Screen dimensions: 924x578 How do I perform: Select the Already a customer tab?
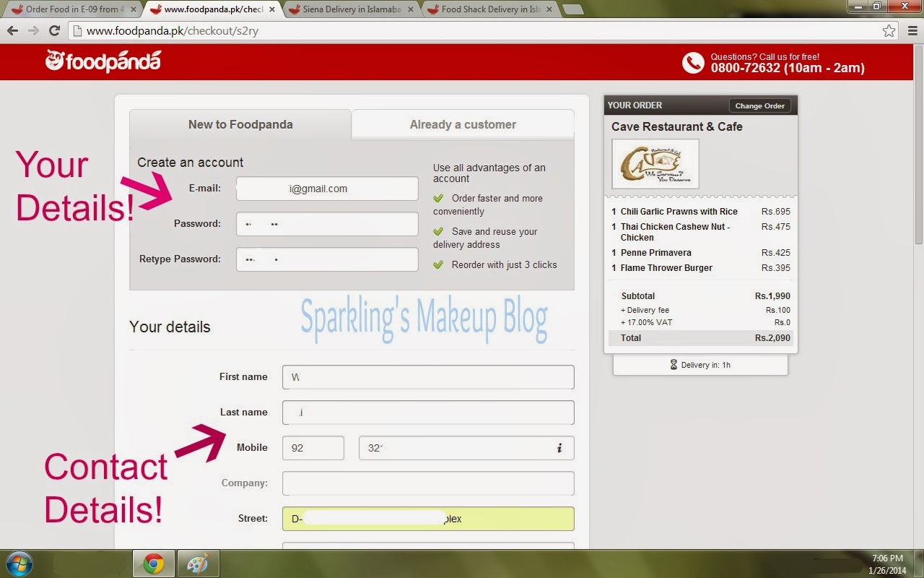click(463, 124)
